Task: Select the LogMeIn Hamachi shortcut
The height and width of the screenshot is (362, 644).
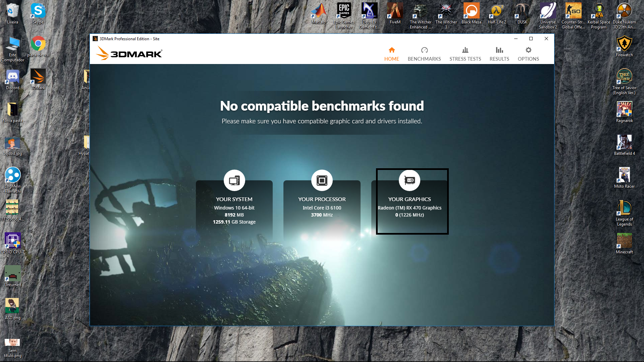Action: click(12, 180)
